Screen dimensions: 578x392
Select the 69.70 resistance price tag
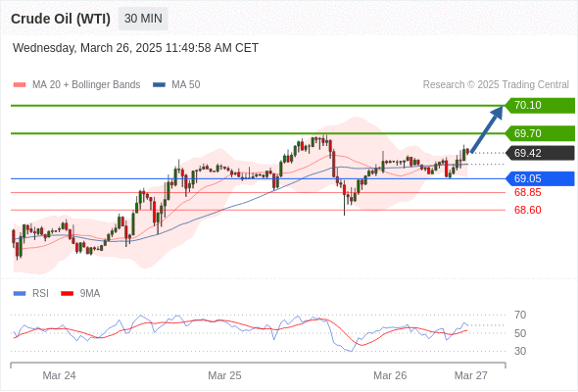[540, 133]
